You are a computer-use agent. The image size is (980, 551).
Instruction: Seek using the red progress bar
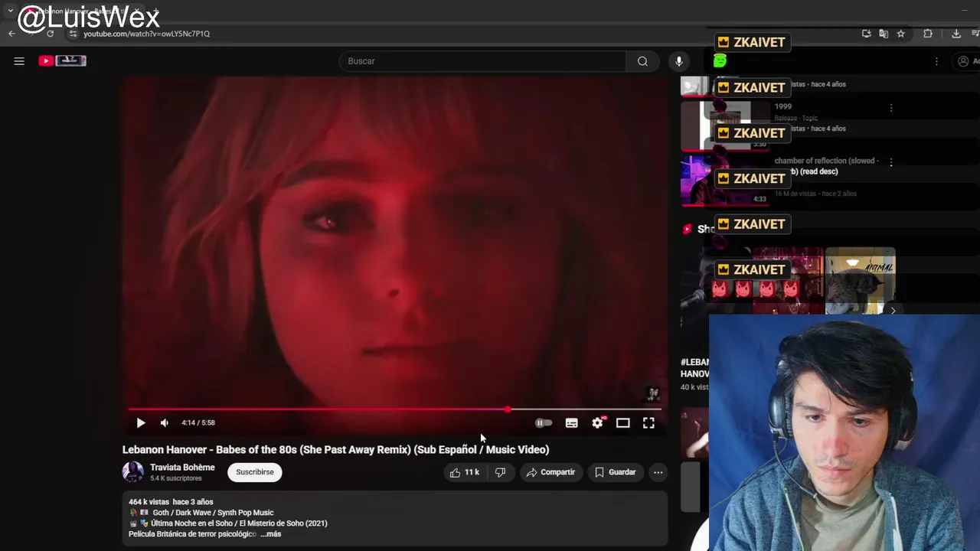pos(395,409)
